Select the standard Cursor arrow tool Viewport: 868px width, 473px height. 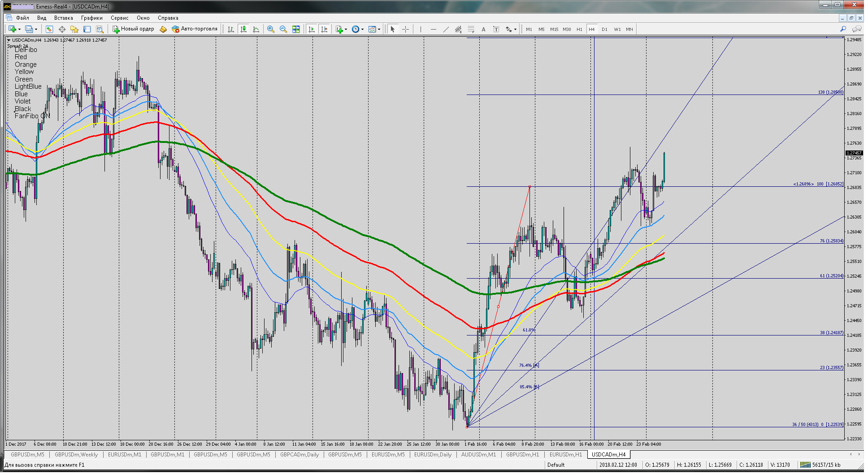tap(393, 29)
